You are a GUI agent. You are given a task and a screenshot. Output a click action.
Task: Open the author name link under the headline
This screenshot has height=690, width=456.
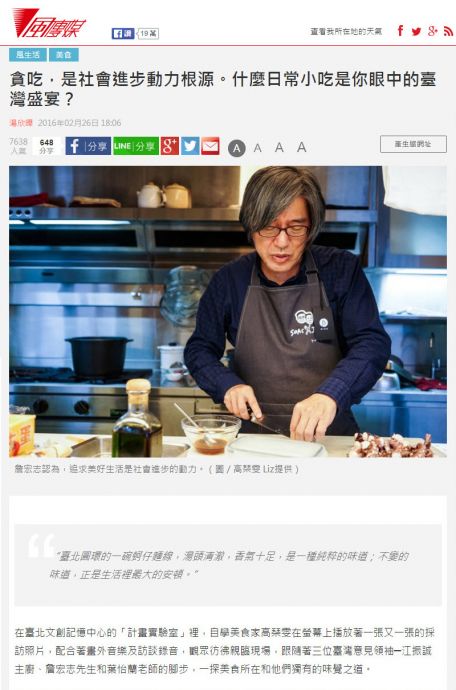[21, 123]
